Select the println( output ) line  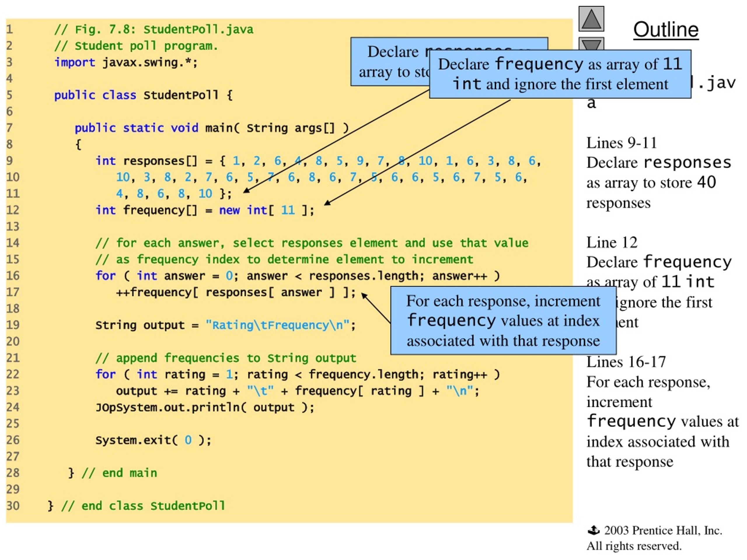coord(205,407)
